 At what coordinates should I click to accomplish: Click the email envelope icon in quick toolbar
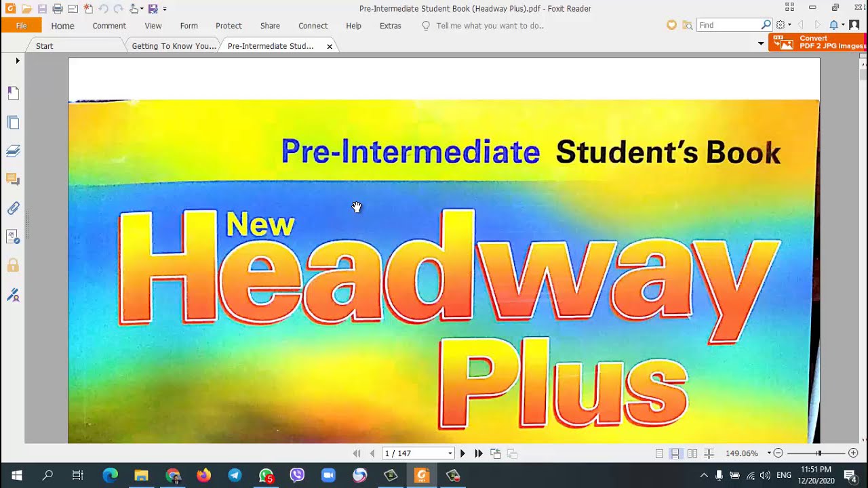(73, 9)
